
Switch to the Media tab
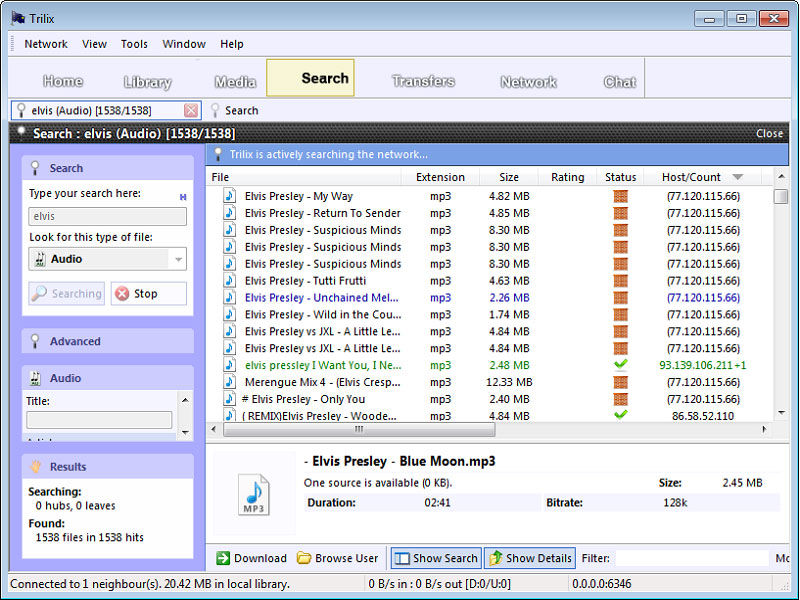click(235, 82)
